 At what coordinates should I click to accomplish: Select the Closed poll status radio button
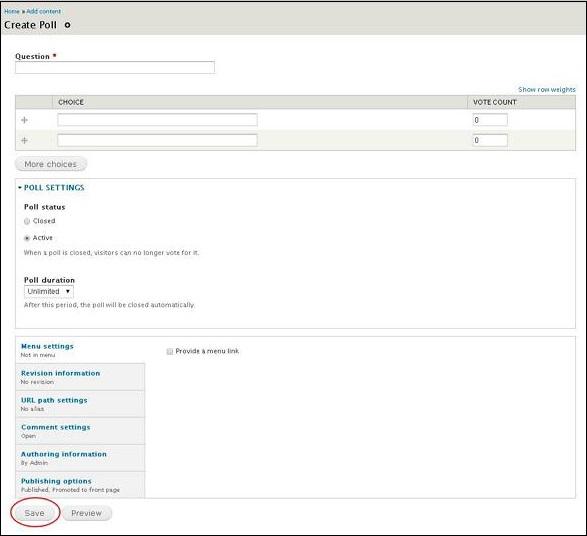click(27, 221)
